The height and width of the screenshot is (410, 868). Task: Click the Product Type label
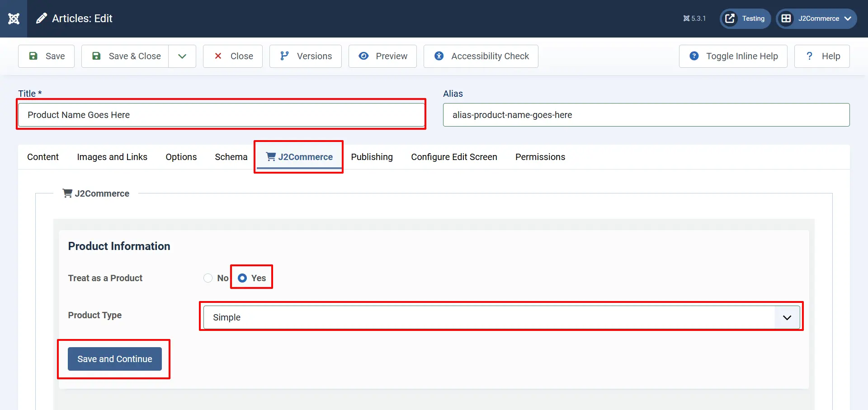tap(95, 315)
